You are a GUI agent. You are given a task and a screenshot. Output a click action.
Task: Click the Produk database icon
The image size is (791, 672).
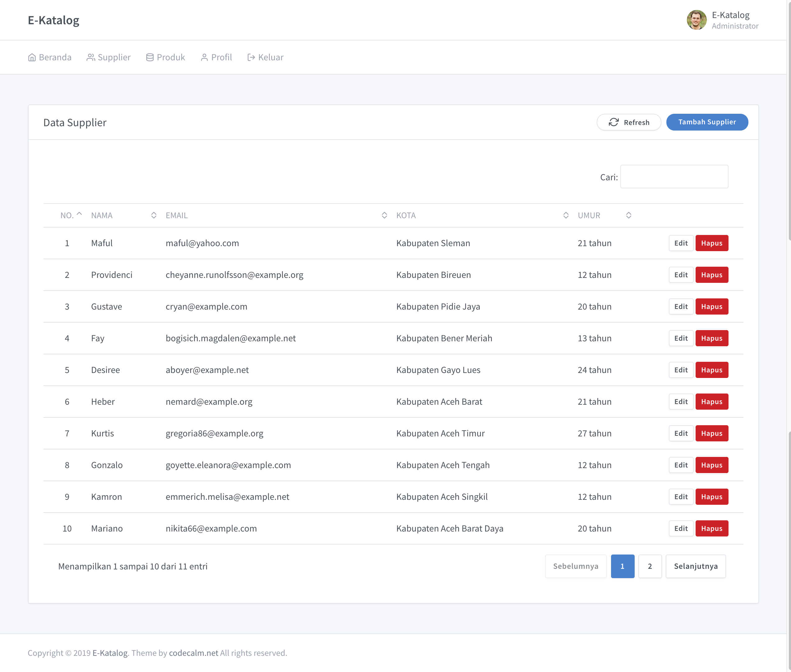pos(150,58)
